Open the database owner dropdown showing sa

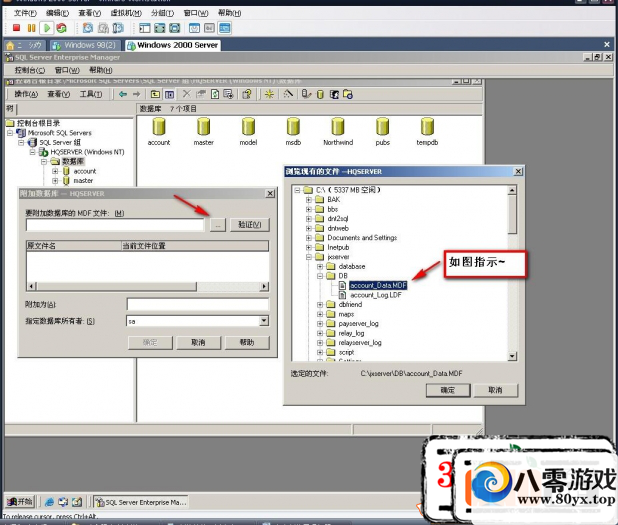264,321
